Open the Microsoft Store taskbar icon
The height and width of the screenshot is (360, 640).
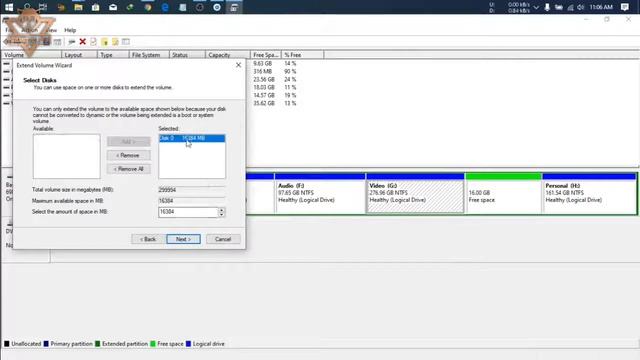(96, 7)
